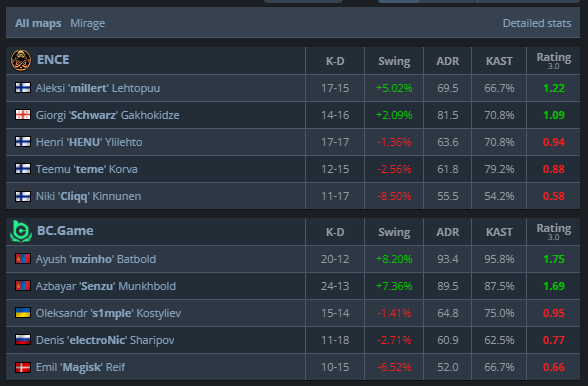Image resolution: width=588 pixels, height=386 pixels.
Task: Open the Detailed stats link
Action: pyautogui.click(x=537, y=23)
